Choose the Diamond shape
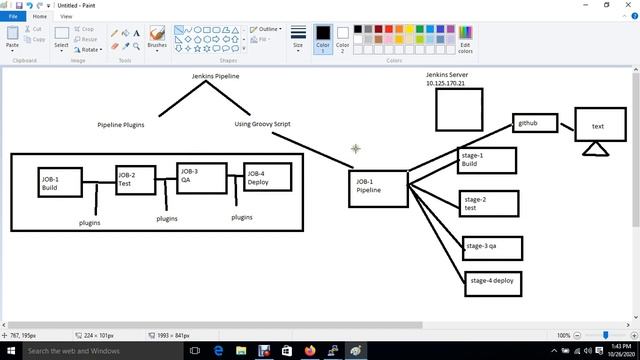 188,39
